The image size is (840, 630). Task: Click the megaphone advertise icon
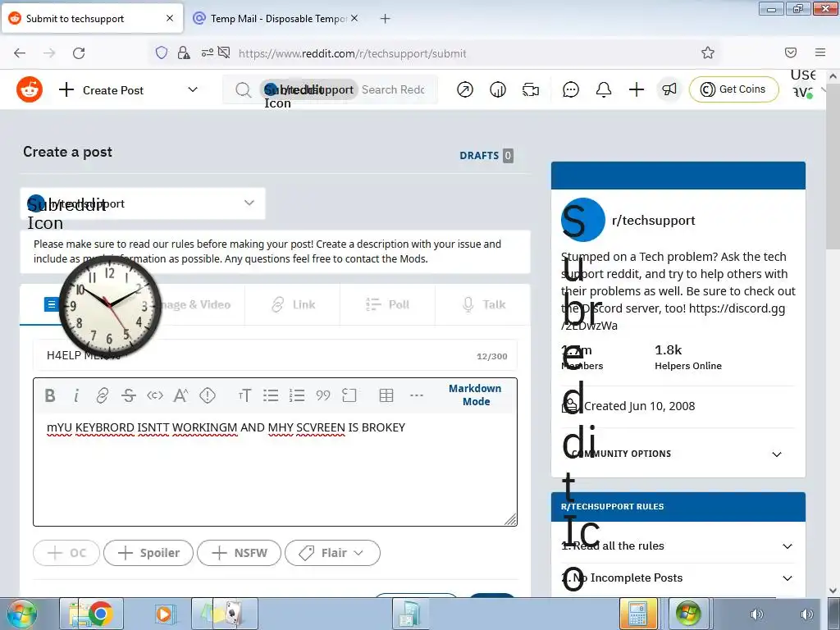(x=669, y=89)
